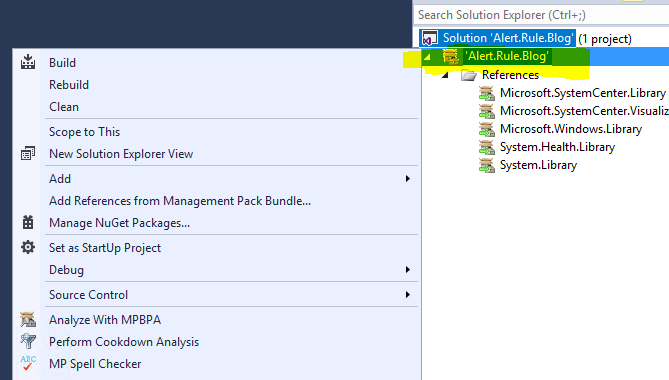The height and width of the screenshot is (380, 669).
Task: Open the Add submenu arrow
Action: click(407, 179)
